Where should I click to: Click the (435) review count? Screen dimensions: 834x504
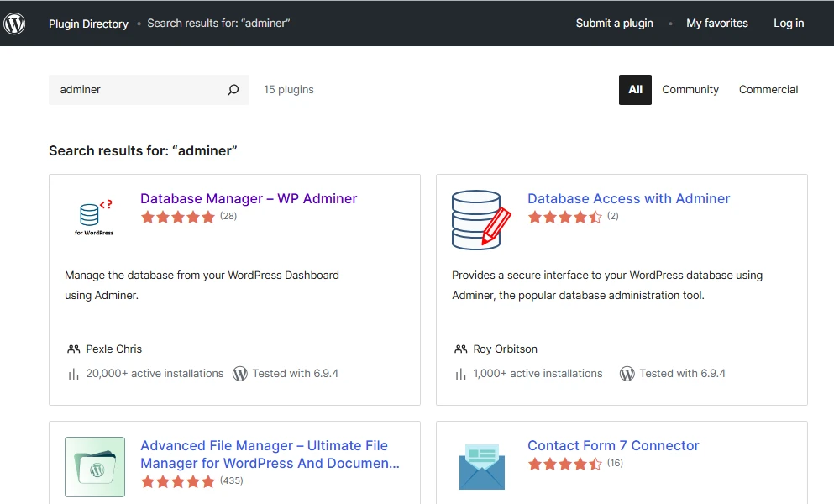click(231, 480)
